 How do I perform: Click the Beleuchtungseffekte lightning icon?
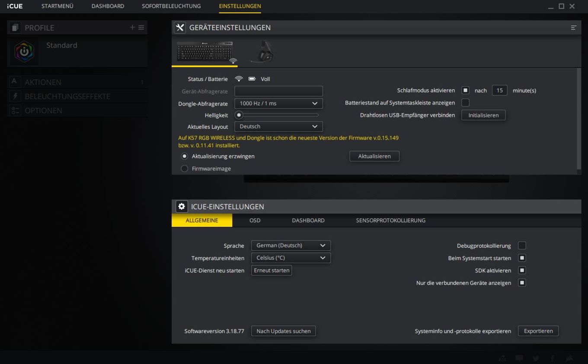pos(14,96)
